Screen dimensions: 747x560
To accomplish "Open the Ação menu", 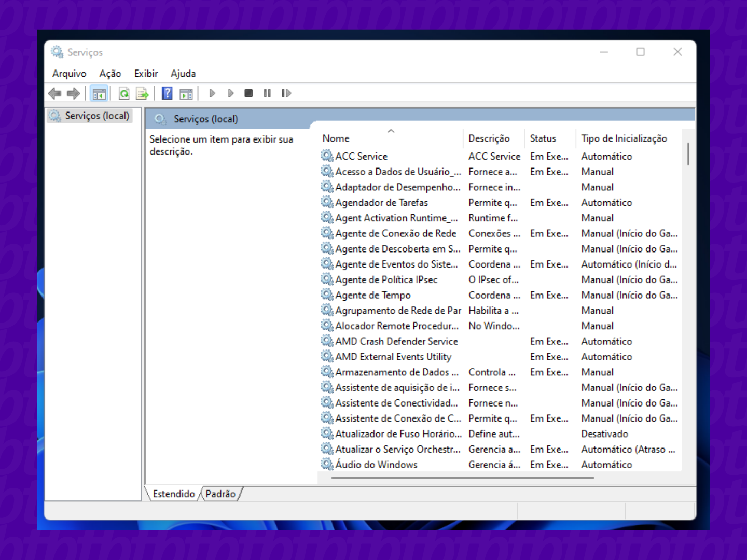I will tap(110, 74).
